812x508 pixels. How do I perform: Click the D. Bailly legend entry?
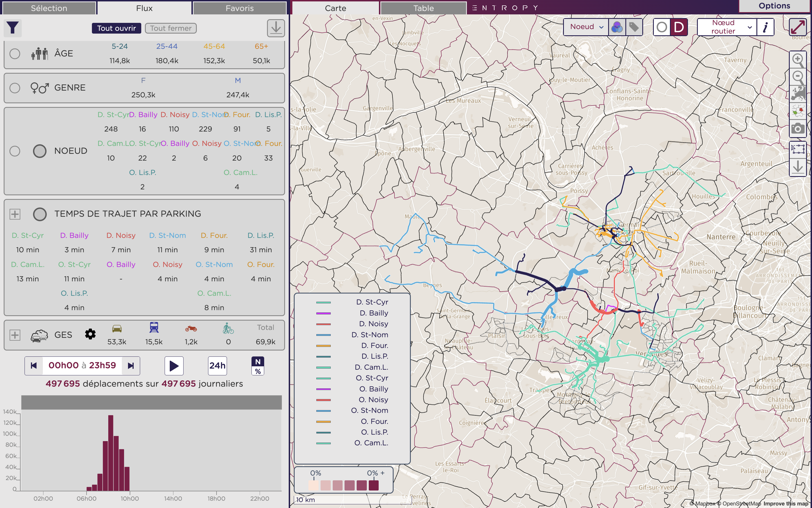click(x=352, y=313)
